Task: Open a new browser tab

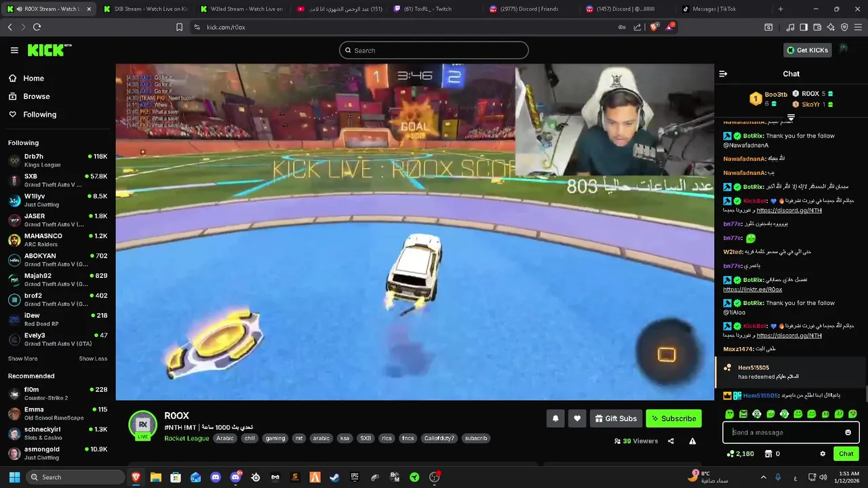Action: pos(781,9)
